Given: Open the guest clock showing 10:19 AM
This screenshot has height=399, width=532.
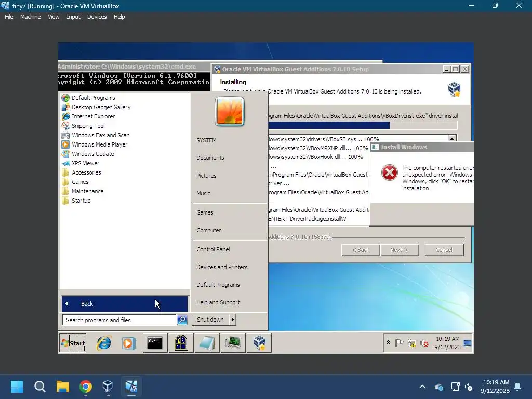Looking at the screenshot, I should click(x=447, y=343).
